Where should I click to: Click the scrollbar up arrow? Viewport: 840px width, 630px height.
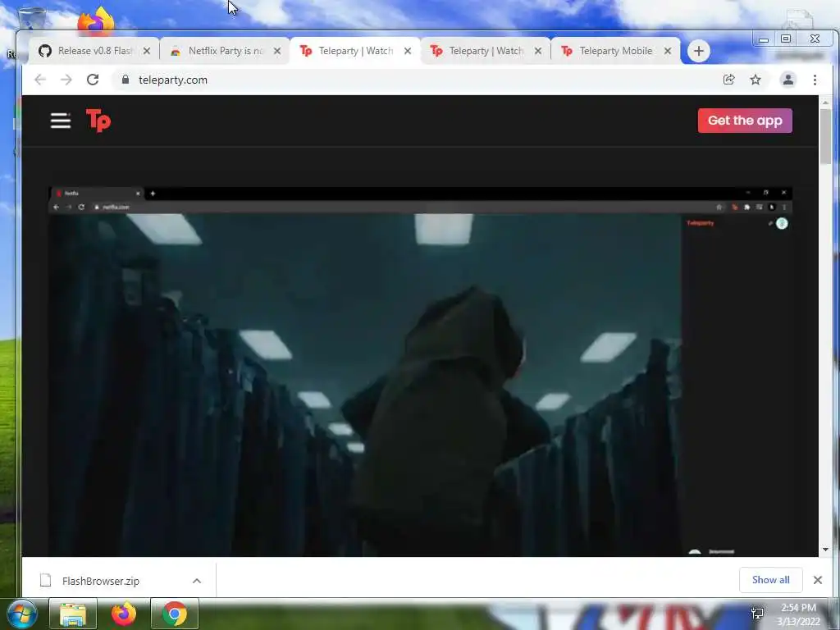click(x=825, y=102)
